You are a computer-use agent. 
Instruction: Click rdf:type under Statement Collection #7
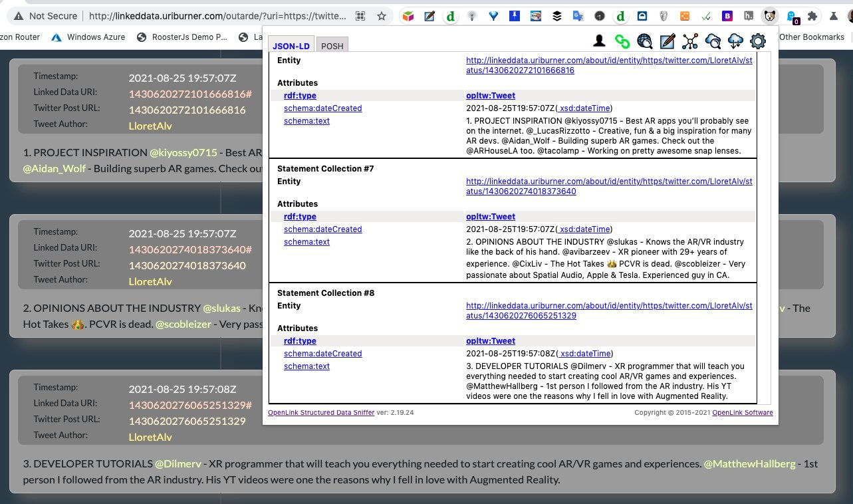[x=300, y=217]
